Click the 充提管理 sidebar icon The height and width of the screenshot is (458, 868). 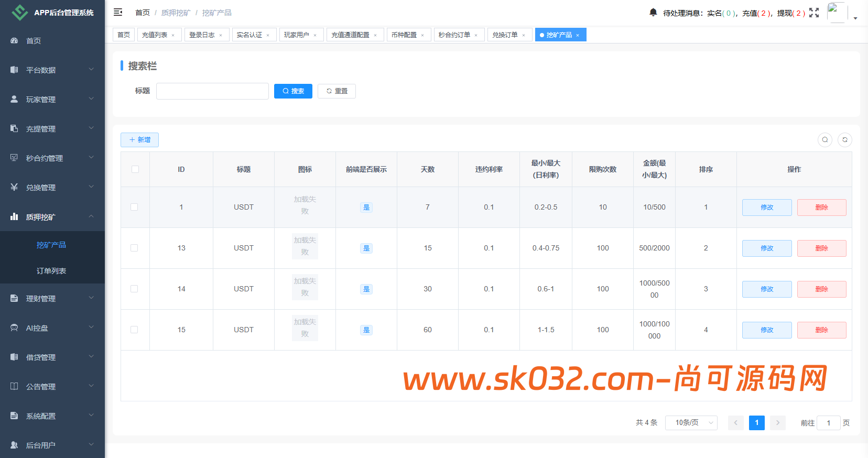tap(14, 128)
